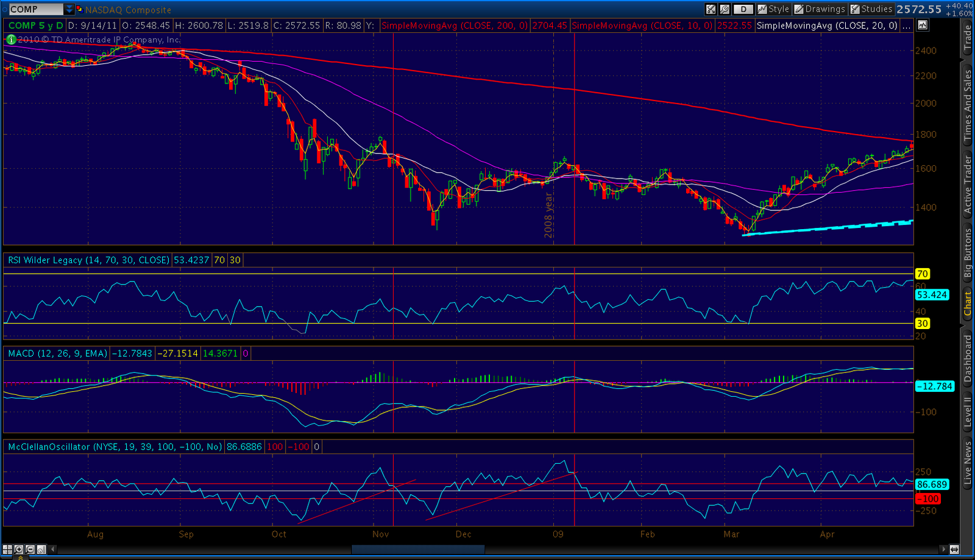Click the horizontal chart scrollbar thumb
Image resolution: width=975 pixels, height=560 pixels.
[x=418, y=549]
